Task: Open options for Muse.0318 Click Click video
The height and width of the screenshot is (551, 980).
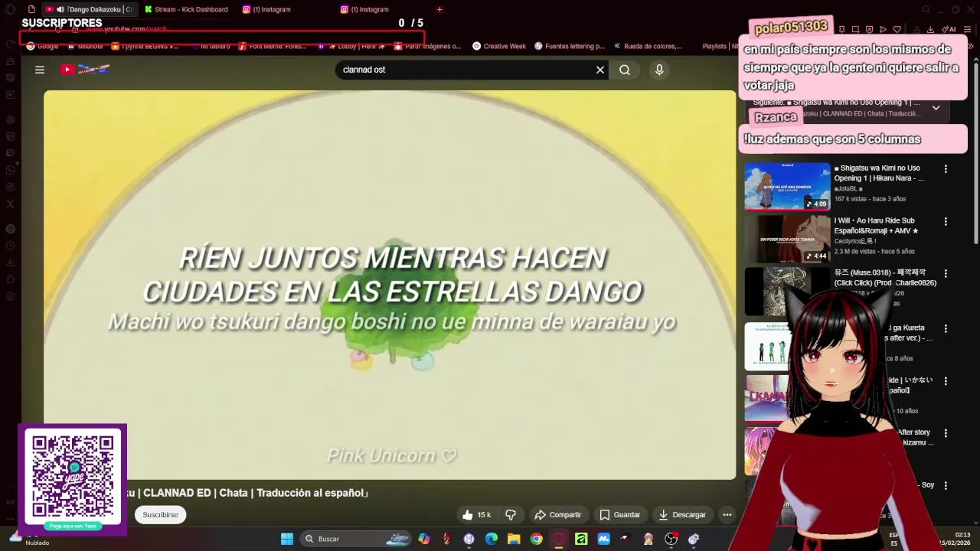Action: tap(946, 274)
